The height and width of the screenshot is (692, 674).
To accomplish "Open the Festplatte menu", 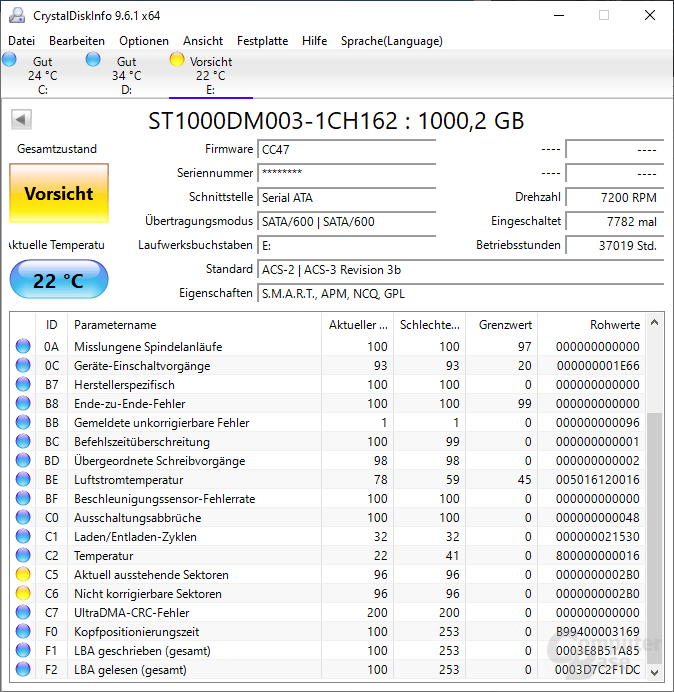I will tap(262, 41).
